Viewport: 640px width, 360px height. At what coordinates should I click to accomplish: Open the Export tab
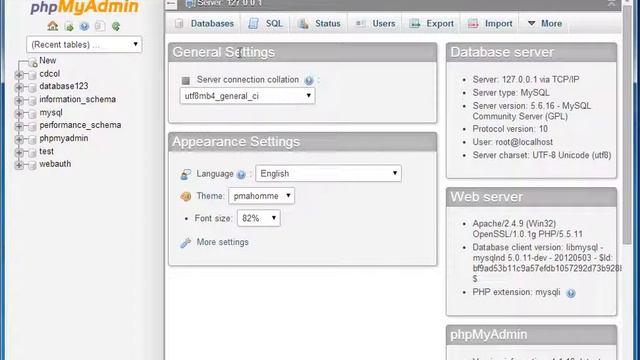click(x=432, y=24)
